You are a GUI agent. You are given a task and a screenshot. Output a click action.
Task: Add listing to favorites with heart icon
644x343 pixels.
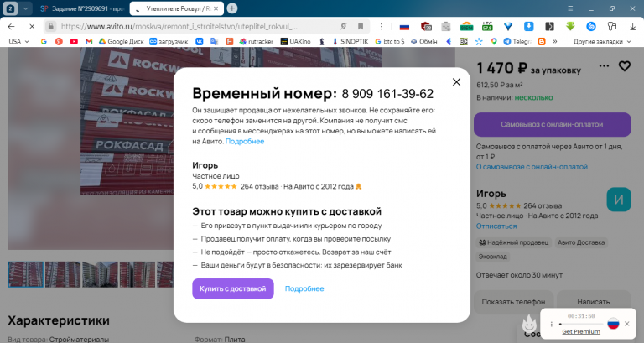click(x=624, y=66)
